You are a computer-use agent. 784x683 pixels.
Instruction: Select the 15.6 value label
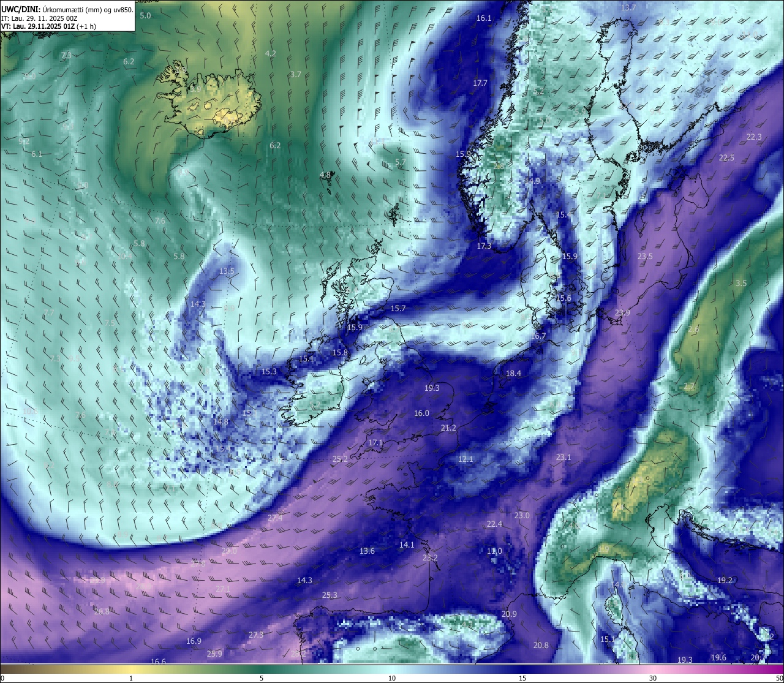(563, 298)
